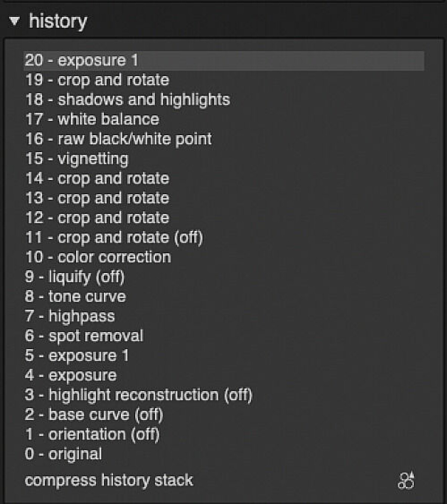Select 16 - raw black/white point entry

tap(224, 139)
